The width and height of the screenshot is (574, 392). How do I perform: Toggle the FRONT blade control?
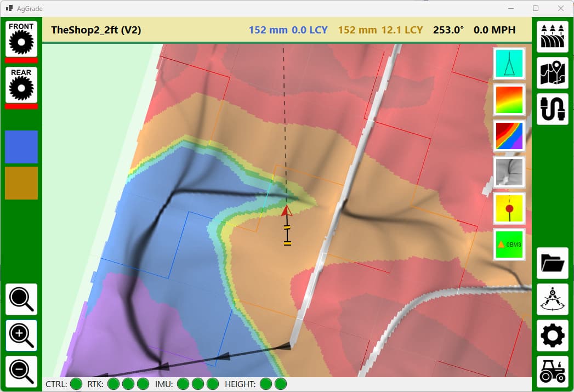21,38
